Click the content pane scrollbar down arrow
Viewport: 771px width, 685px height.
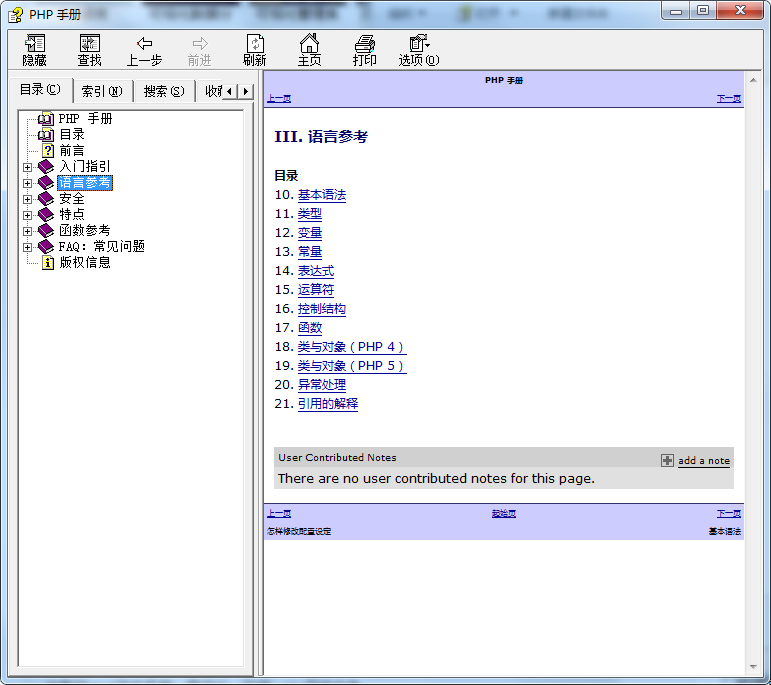point(756,666)
